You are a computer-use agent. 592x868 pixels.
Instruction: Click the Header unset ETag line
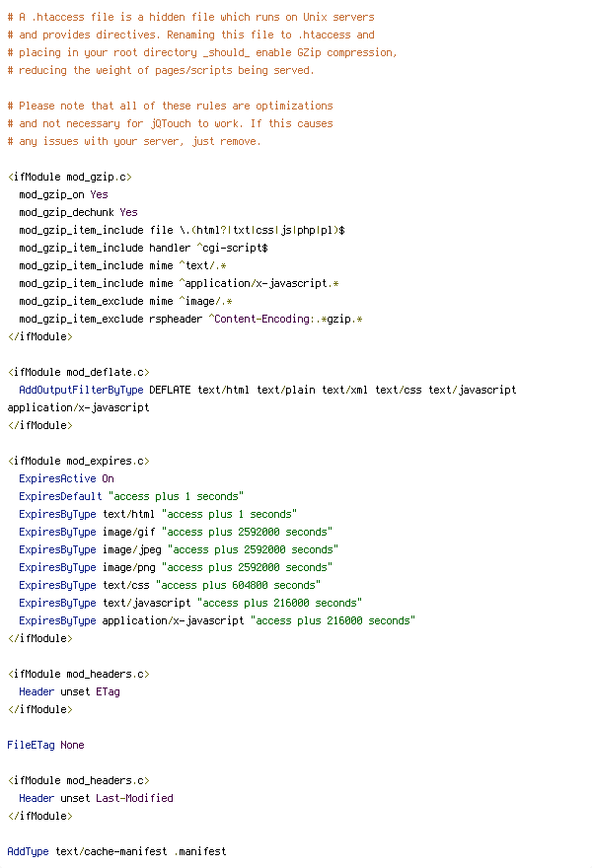pos(69,691)
